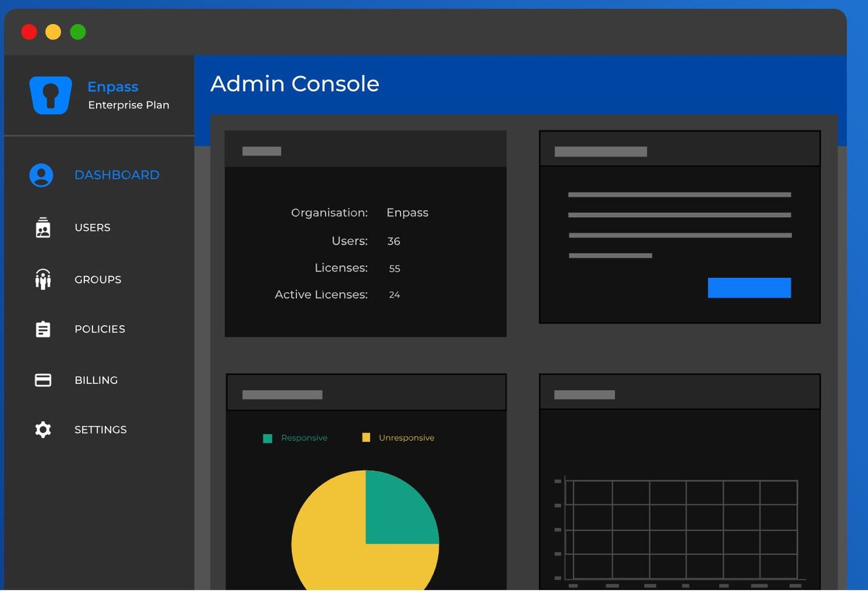Screen dimensions: 868x593
Task: Go to the USERS section label
Action: pos(92,228)
